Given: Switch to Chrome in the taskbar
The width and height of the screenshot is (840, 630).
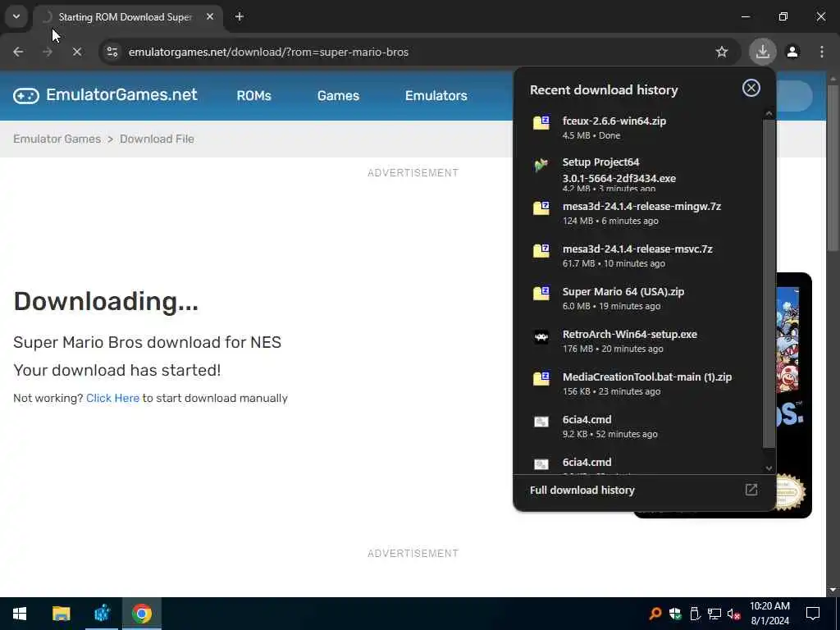Looking at the screenshot, I should point(142,614).
